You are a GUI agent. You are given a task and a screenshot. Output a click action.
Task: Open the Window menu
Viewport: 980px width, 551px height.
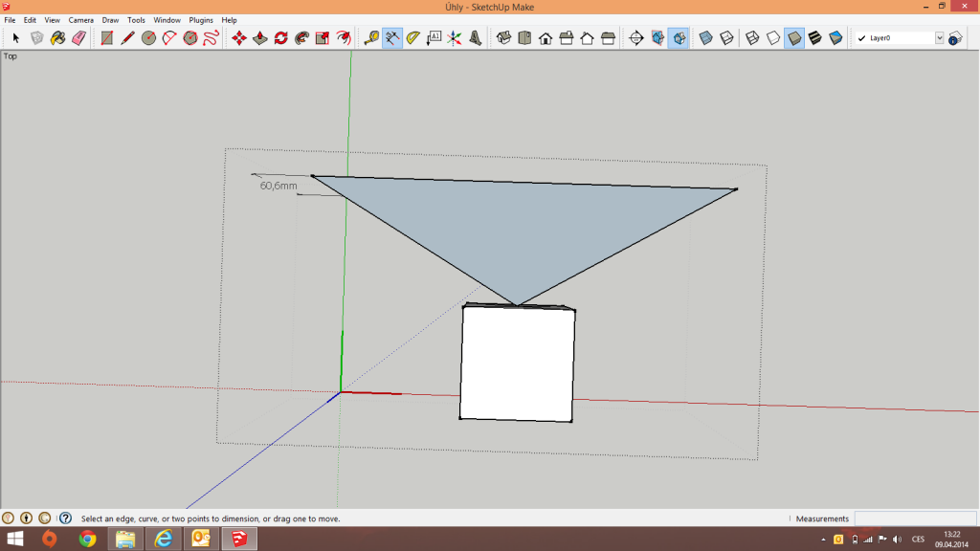coord(167,20)
